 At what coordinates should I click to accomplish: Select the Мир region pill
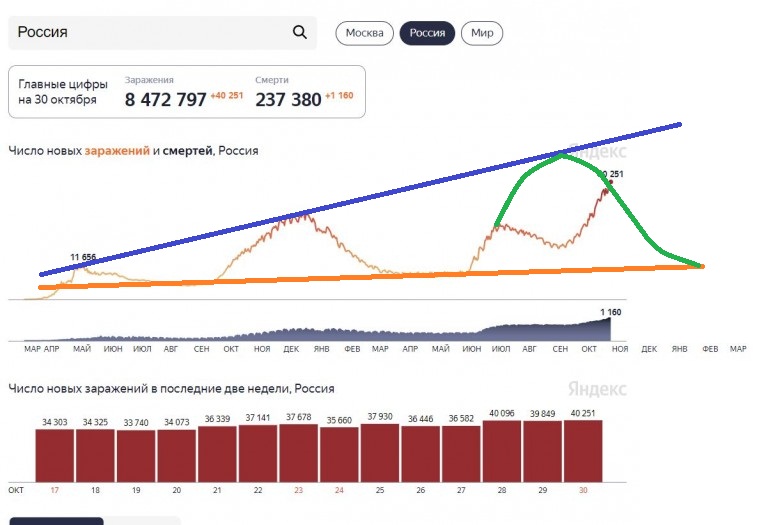click(482, 33)
